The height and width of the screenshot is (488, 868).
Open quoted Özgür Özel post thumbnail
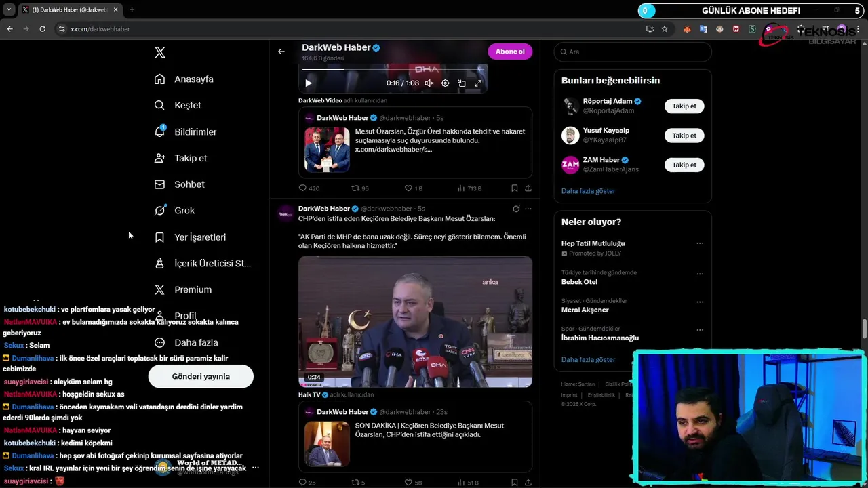(x=327, y=149)
